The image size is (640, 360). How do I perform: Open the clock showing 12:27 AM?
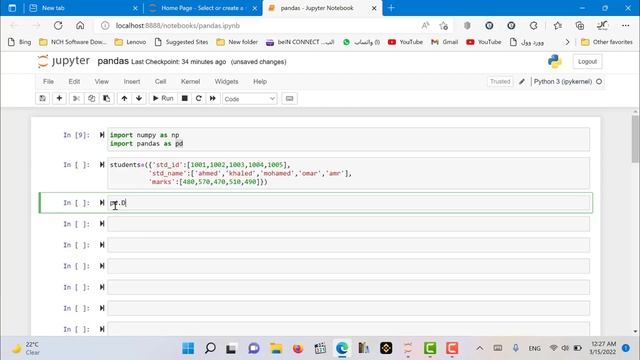[603, 348]
